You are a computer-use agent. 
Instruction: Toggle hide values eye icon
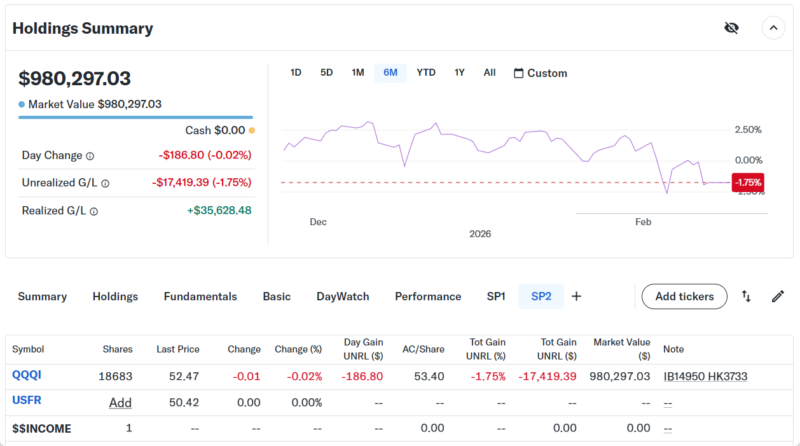(x=731, y=28)
